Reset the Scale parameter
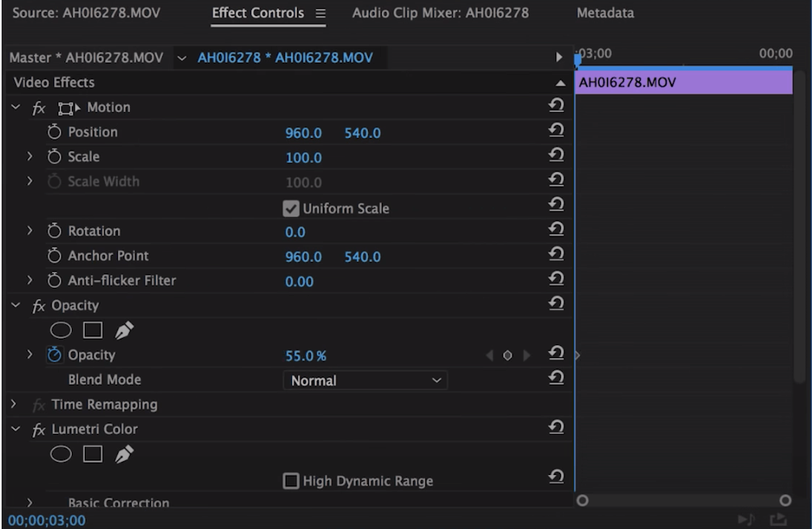 556,156
